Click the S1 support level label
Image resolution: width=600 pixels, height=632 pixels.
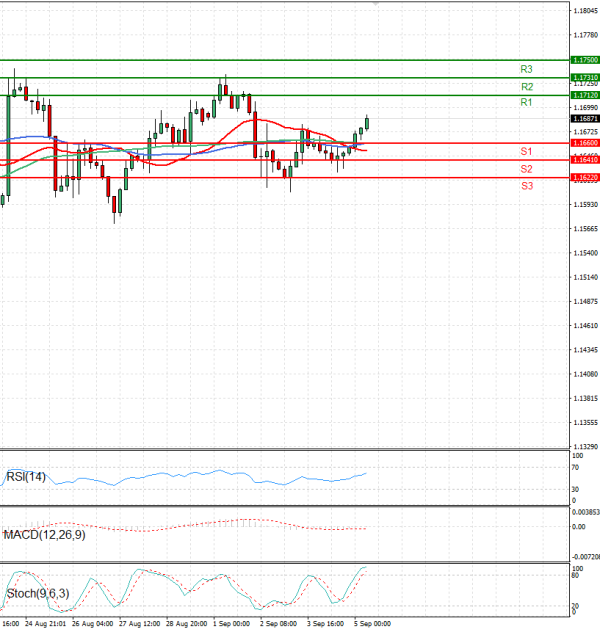point(525,151)
